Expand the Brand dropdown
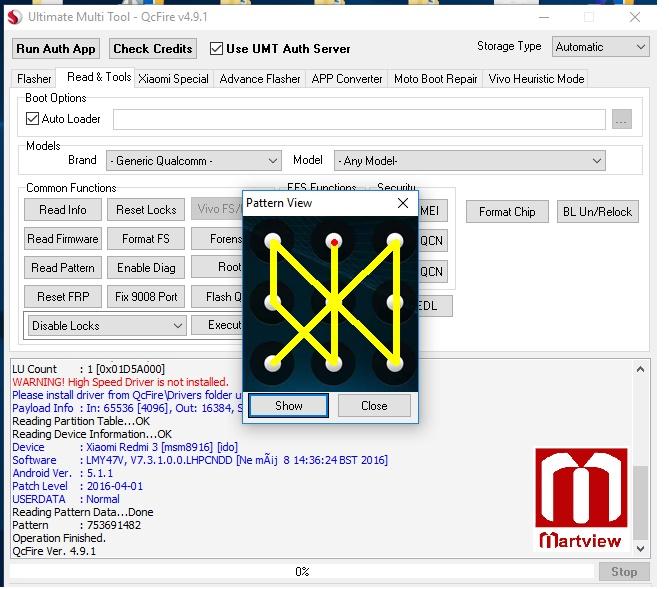This screenshot has height=589, width=669. tap(194, 161)
